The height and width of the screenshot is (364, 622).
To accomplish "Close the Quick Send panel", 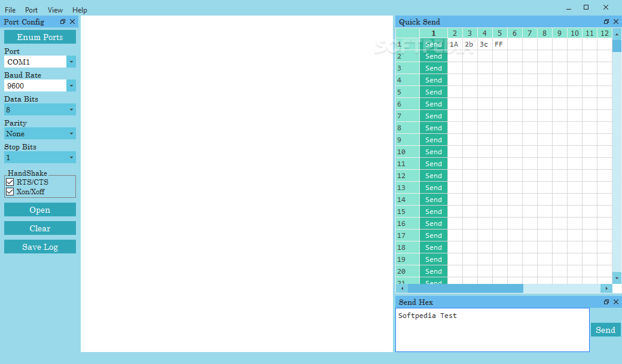I will pos(615,22).
